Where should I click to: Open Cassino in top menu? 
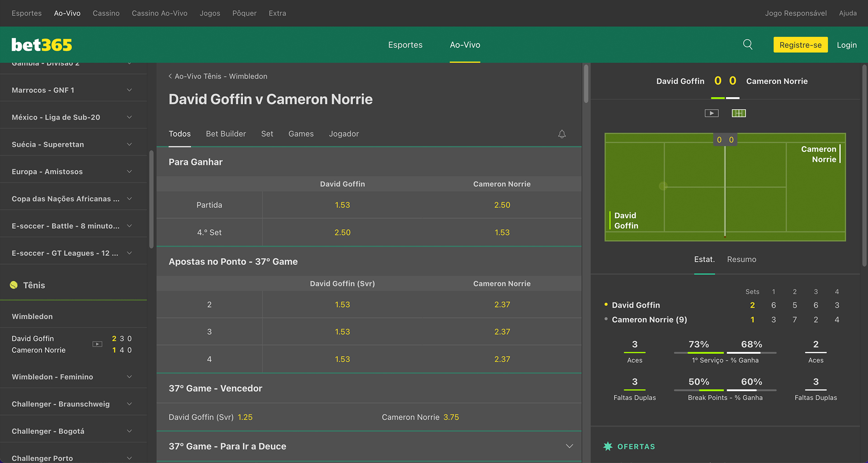tap(106, 13)
